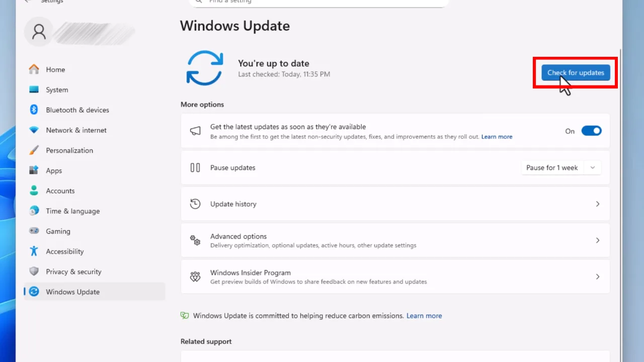The image size is (644, 362).
Task: Open Time & language settings
Action: click(x=95, y=211)
